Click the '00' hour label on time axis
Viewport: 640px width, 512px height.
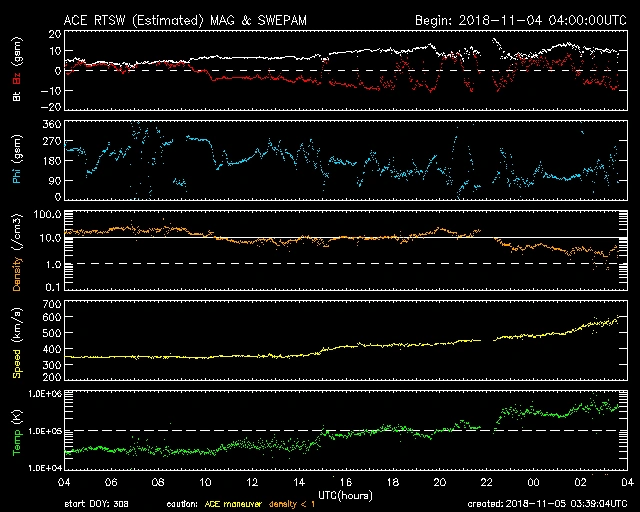tap(533, 483)
